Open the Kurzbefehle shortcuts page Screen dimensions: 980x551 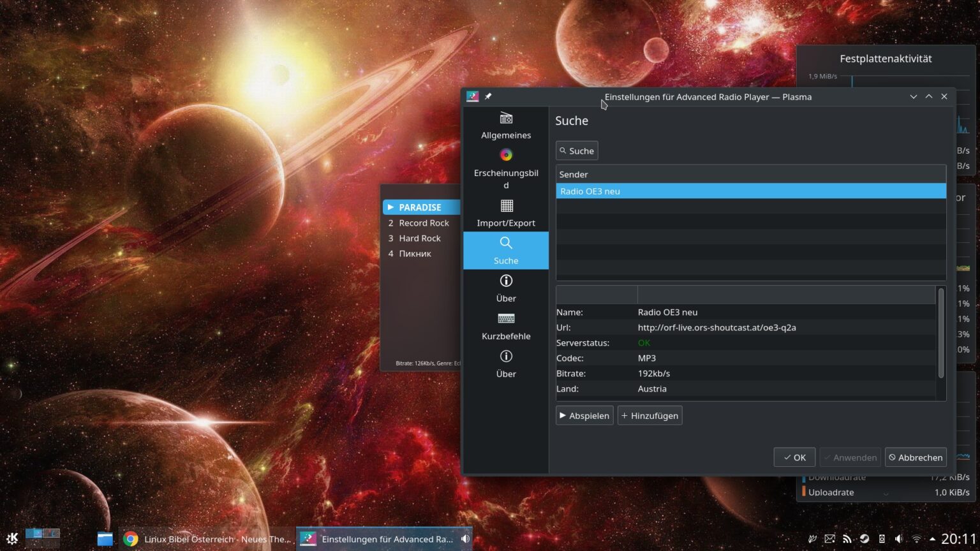(506, 327)
